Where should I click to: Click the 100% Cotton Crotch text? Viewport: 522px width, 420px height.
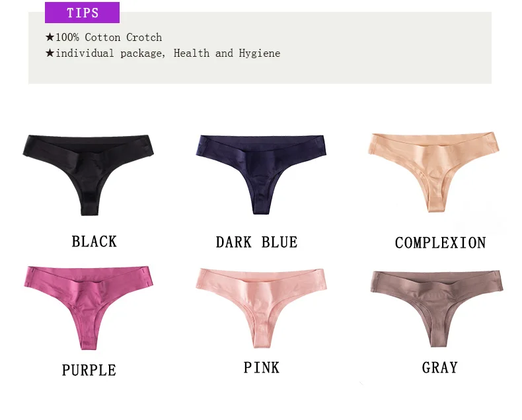[108, 37]
